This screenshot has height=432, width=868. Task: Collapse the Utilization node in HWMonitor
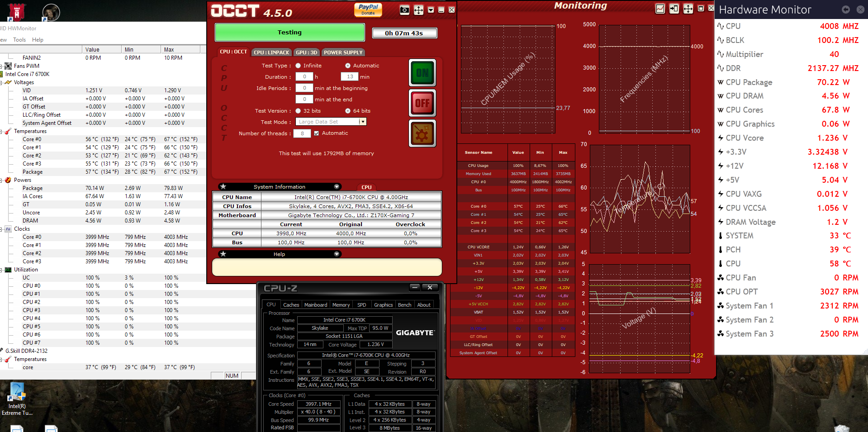1,270
